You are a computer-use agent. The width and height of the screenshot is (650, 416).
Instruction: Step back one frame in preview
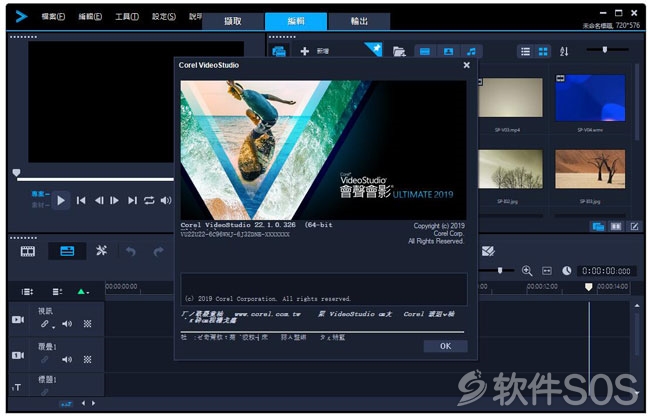(99, 201)
